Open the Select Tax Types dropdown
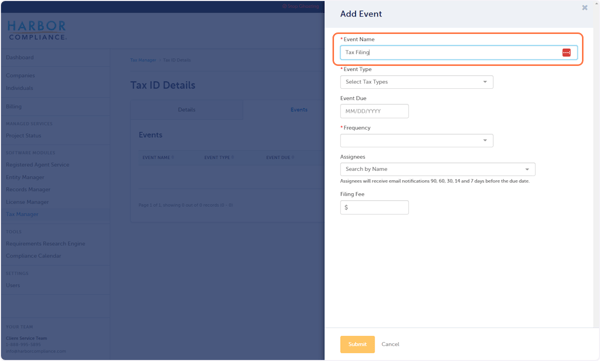 click(416, 82)
